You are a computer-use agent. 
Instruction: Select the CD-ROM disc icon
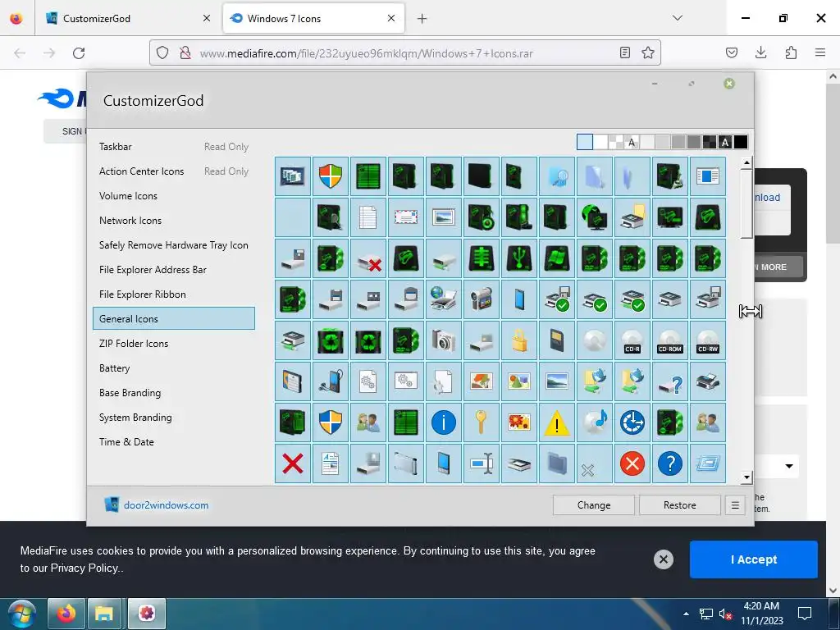(669, 340)
